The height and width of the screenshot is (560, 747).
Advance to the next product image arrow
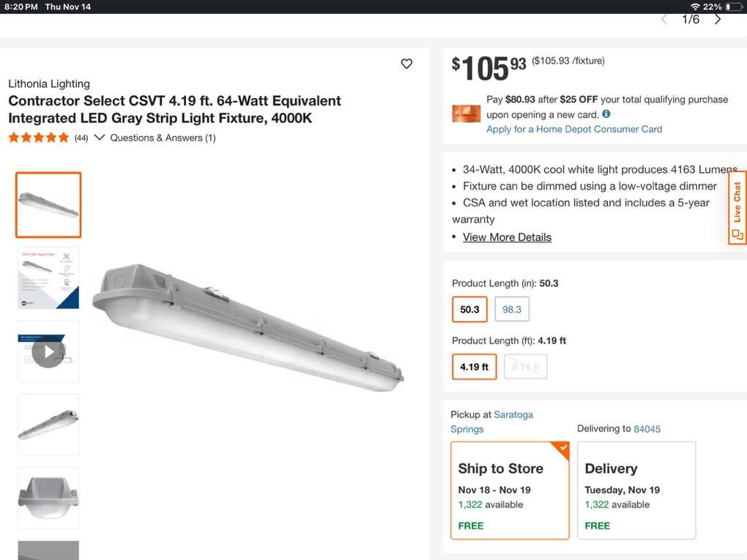pyautogui.click(x=717, y=19)
